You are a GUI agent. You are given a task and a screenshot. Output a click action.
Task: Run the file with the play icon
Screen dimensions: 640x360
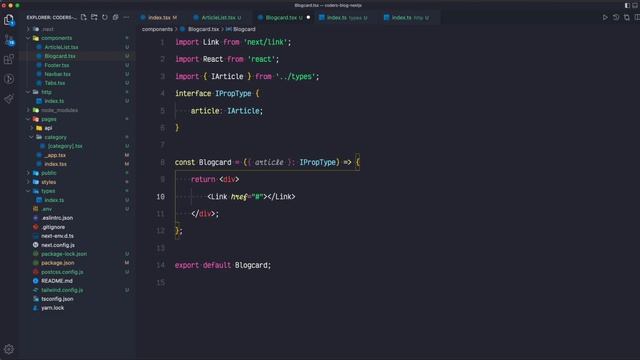605,18
